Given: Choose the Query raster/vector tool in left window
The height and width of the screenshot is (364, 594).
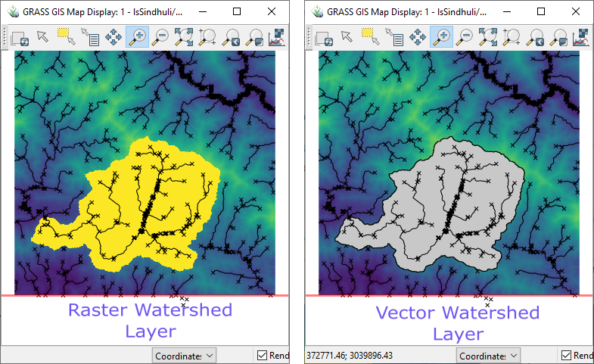Looking at the screenshot, I should 90,36.
